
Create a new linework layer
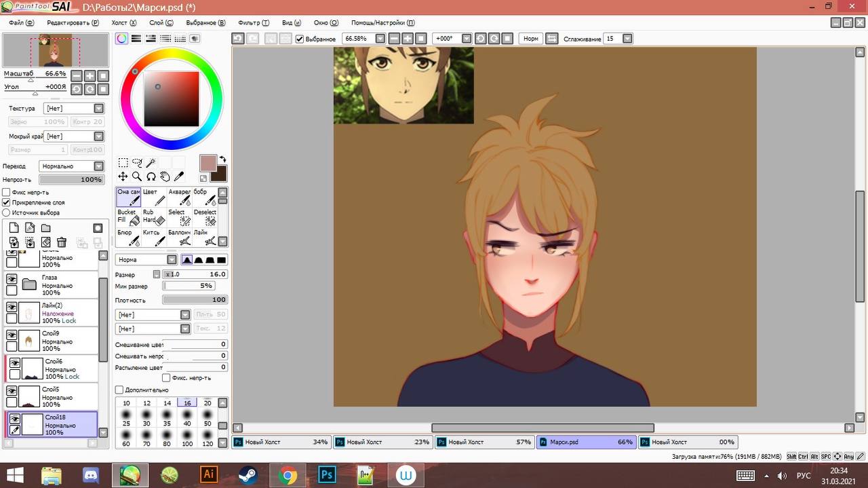[30, 228]
